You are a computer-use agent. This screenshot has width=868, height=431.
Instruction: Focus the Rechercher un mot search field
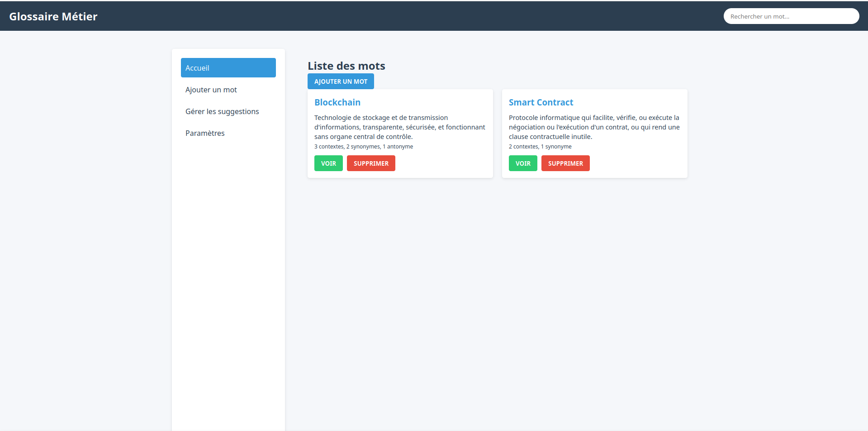[791, 16]
